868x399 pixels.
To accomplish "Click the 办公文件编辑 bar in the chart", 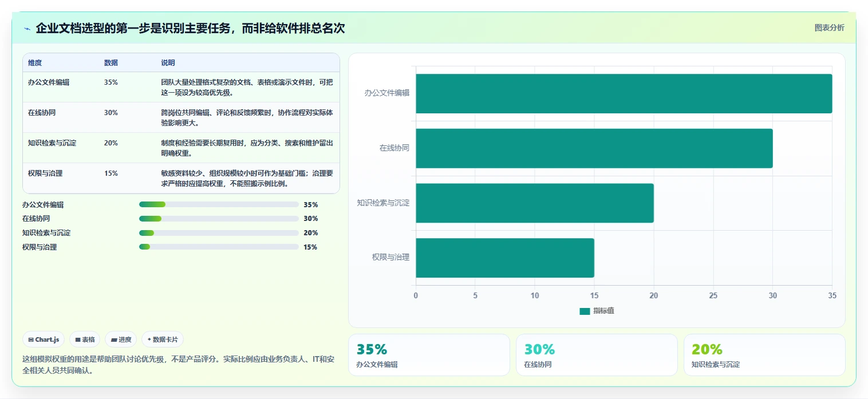I will point(624,93).
